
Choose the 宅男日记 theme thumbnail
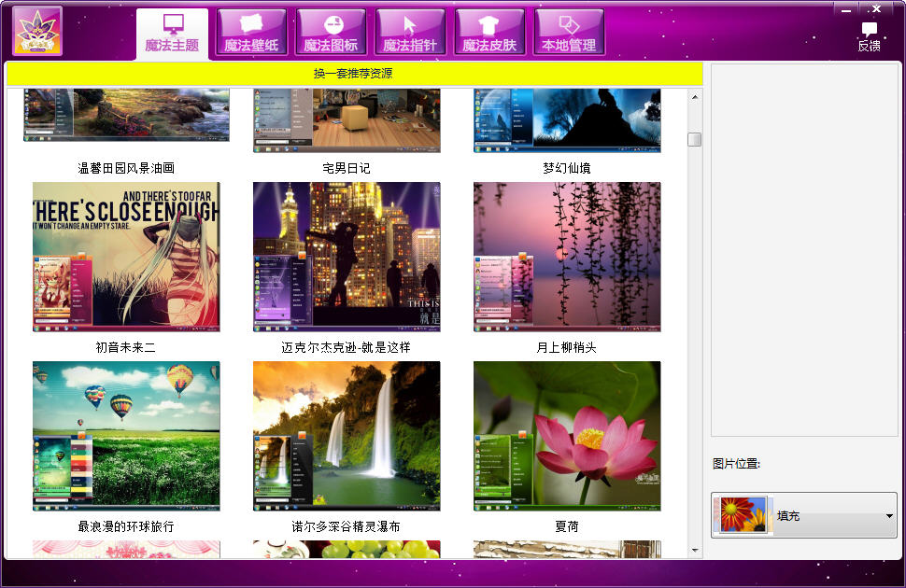tap(347, 120)
